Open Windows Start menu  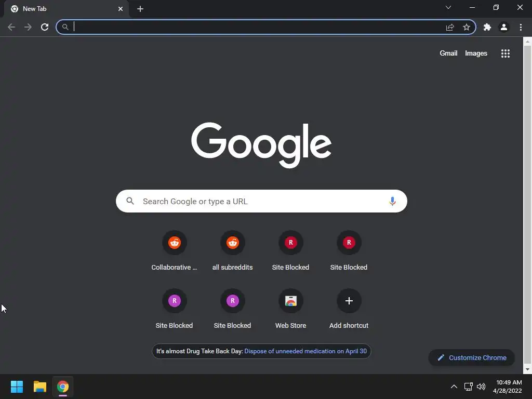tap(17, 387)
